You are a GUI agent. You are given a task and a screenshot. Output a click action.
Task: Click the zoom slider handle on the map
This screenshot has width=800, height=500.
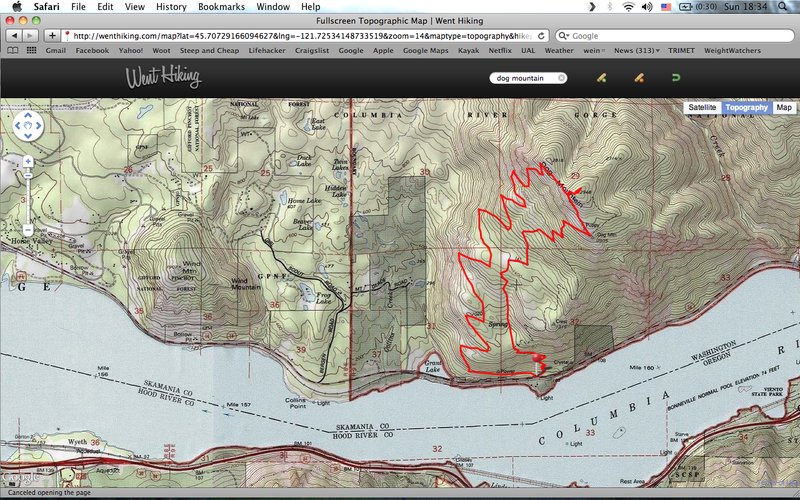pos(28,176)
